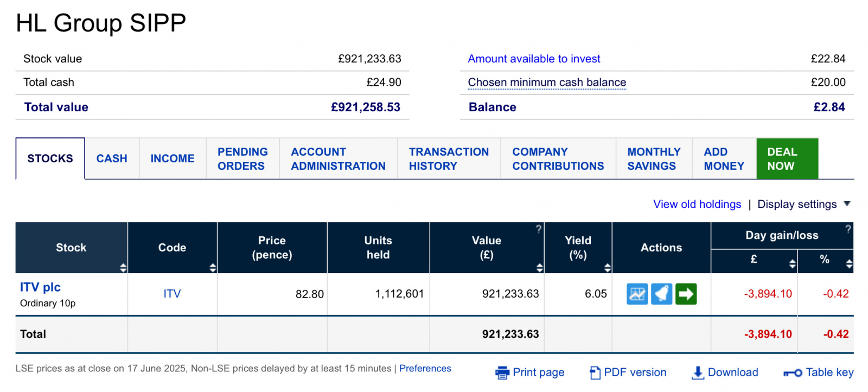Image resolution: width=868 pixels, height=392 pixels.
Task: Click the Total value £921,258.53 figure
Action: coord(366,108)
